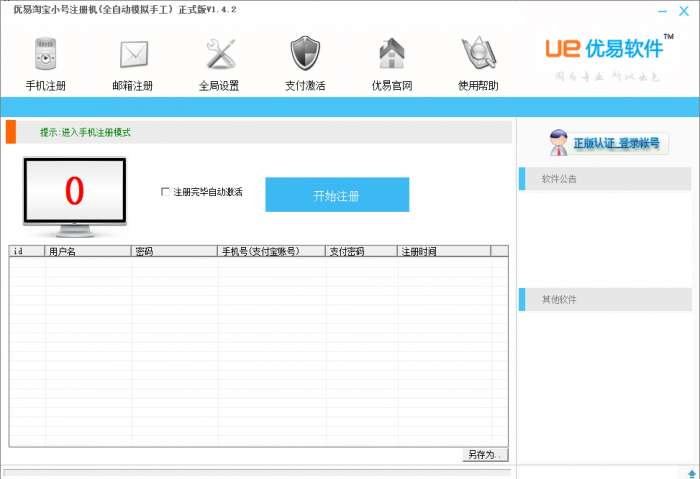Open 正版认证 登录账号 link

pos(616,143)
